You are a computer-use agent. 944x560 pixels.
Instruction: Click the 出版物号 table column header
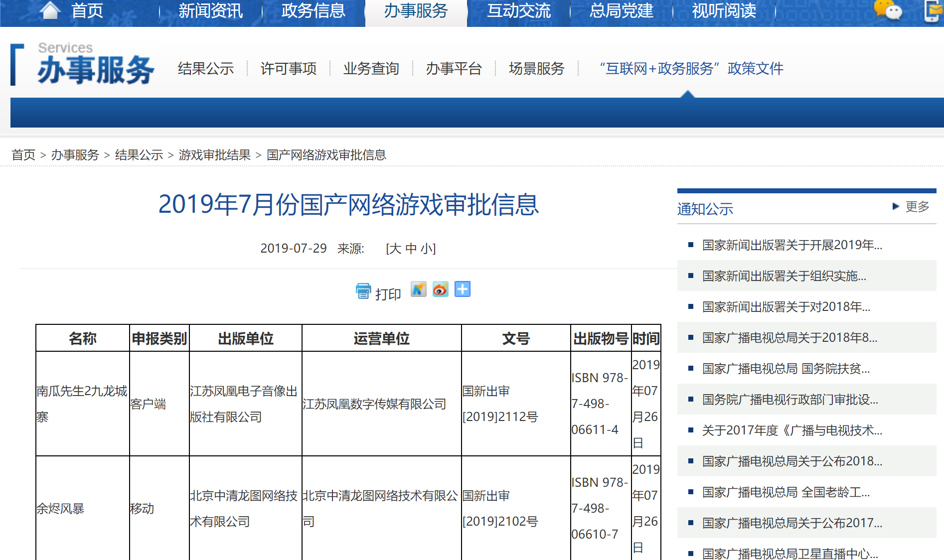tap(601, 338)
